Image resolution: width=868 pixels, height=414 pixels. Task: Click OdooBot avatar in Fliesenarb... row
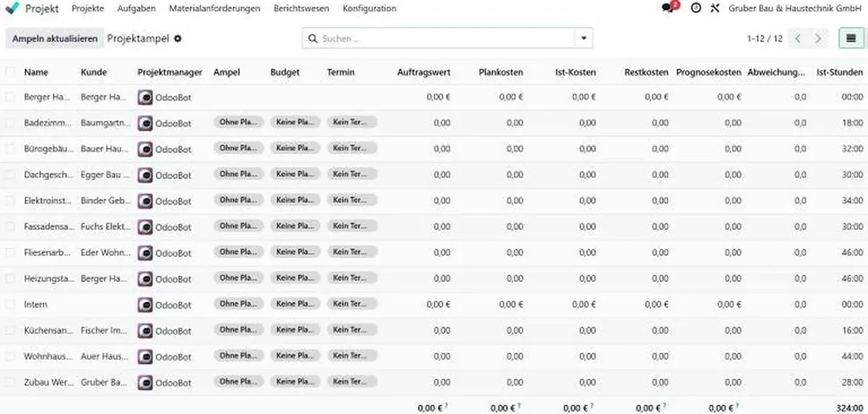(x=145, y=253)
